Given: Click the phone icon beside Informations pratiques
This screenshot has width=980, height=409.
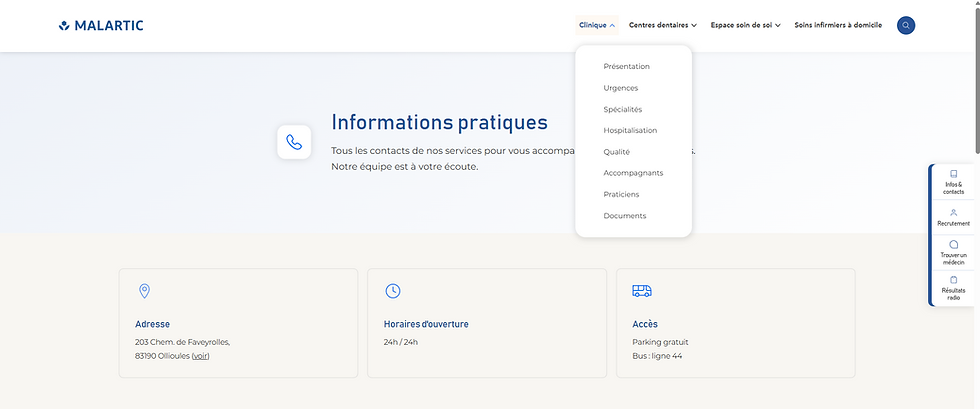Looking at the screenshot, I should click(294, 142).
